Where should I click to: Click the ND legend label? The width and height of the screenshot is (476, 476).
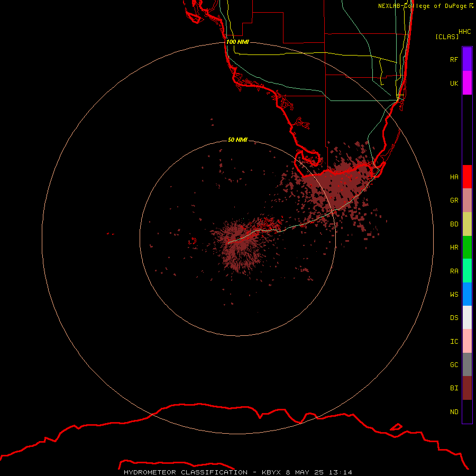[x=454, y=412]
